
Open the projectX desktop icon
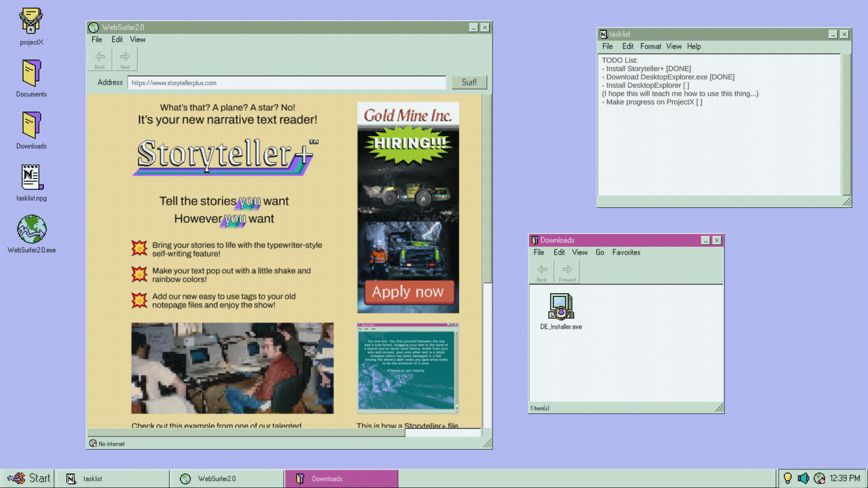[x=30, y=20]
